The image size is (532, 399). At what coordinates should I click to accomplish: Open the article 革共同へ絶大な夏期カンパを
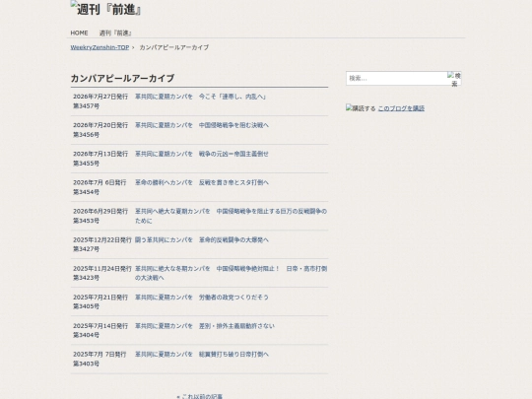231,216
